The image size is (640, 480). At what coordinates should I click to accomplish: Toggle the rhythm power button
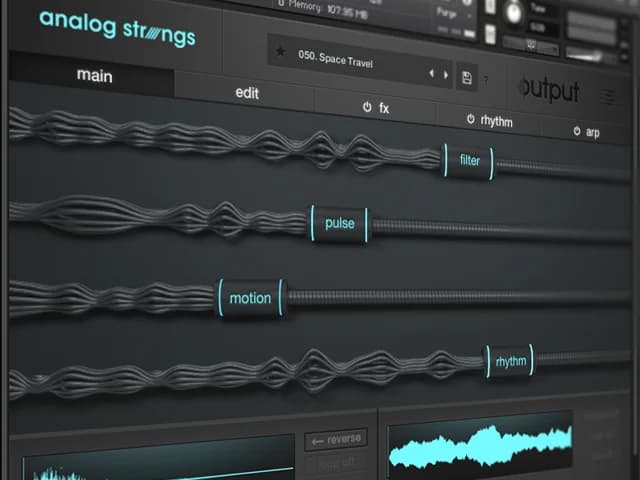tap(471, 119)
